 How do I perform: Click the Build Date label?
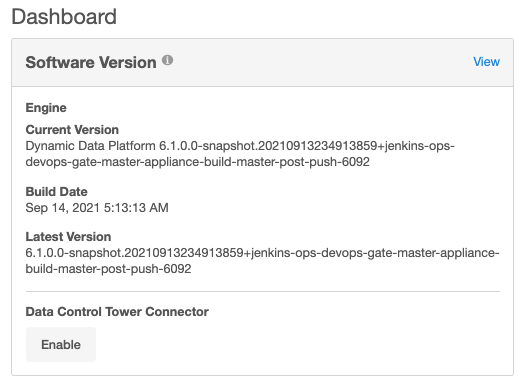coord(56,192)
